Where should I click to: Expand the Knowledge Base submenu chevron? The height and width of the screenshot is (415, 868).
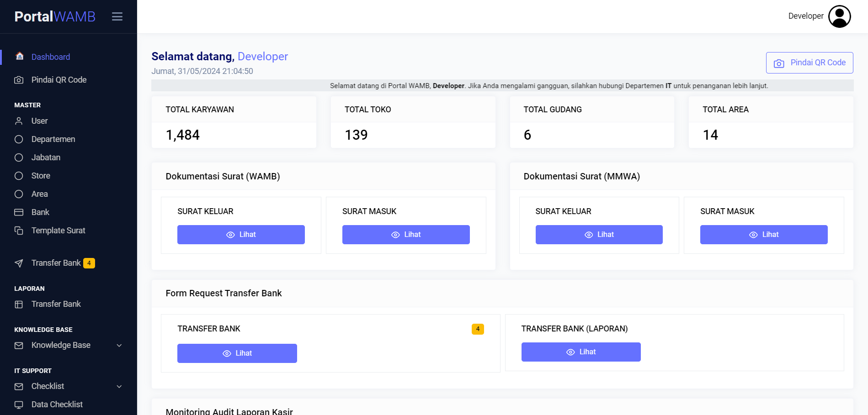(x=119, y=346)
